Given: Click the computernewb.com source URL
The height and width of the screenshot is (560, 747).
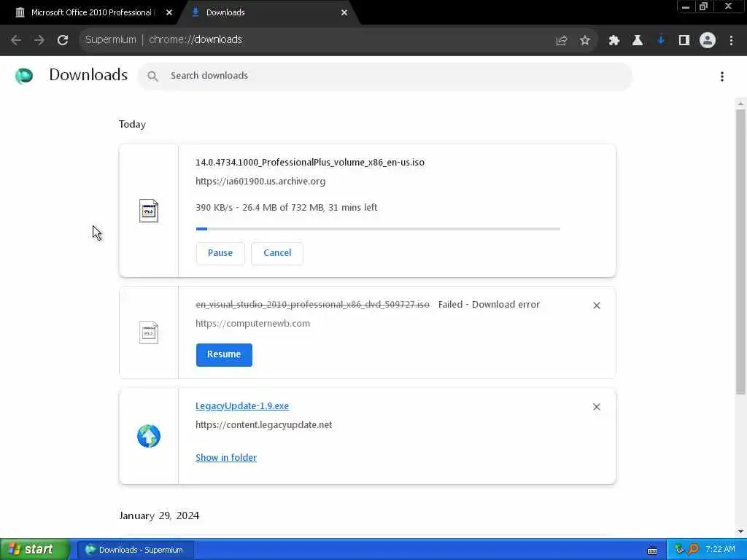Looking at the screenshot, I should pos(252,323).
